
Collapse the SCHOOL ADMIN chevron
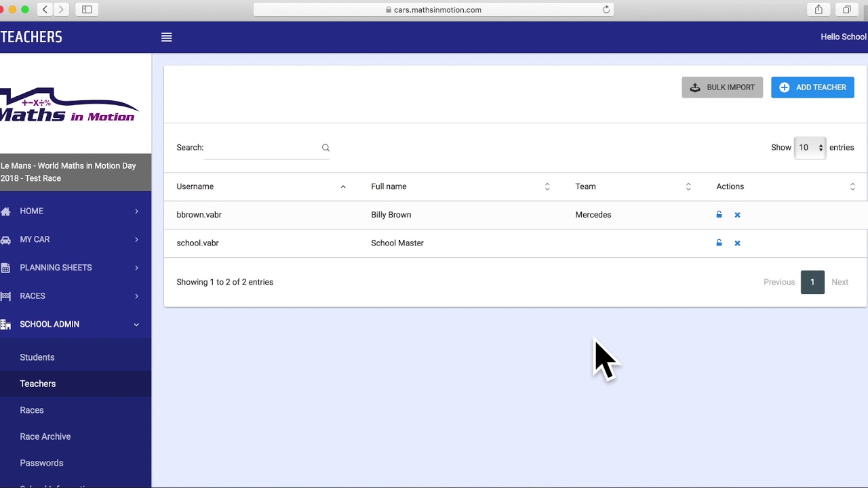click(136, 325)
